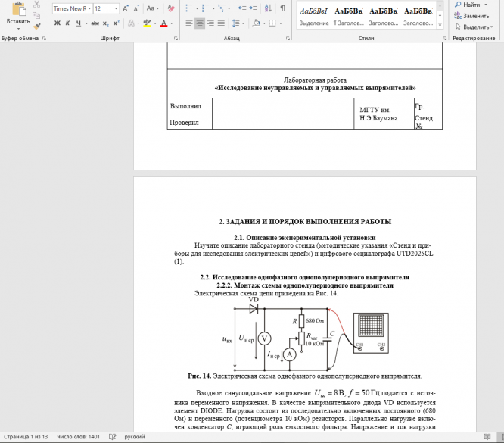Click the Paste (Вставить) clipboard icon
The height and width of the screenshot is (443, 504).
(x=19, y=10)
